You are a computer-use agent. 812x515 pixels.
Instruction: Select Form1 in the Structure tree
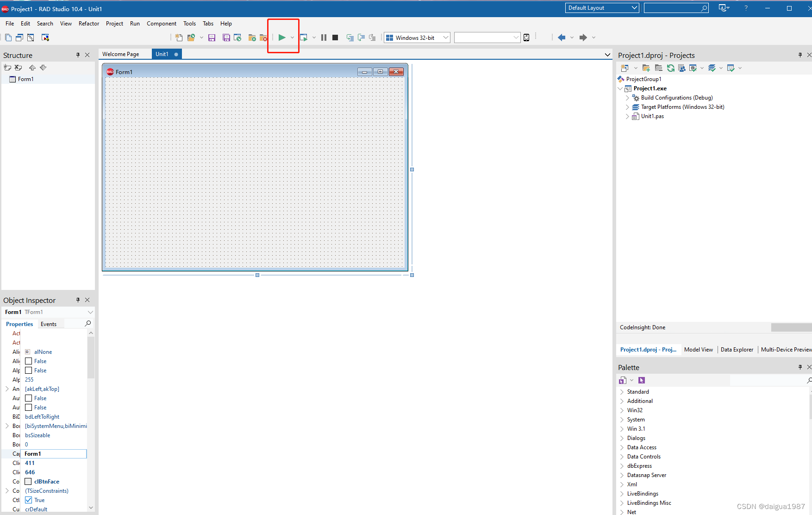pyautogui.click(x=26, y=79)
